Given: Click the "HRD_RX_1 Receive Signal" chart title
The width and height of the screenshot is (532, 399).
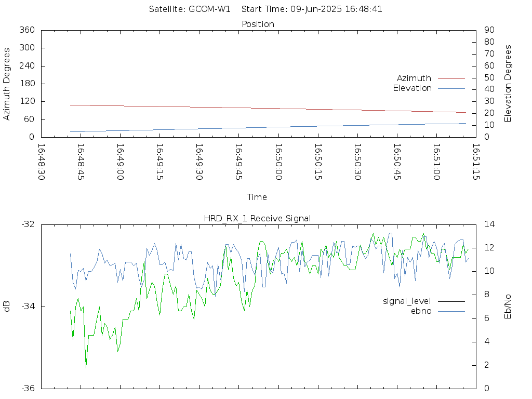Looking at the screenshot, I should point(257,219).
